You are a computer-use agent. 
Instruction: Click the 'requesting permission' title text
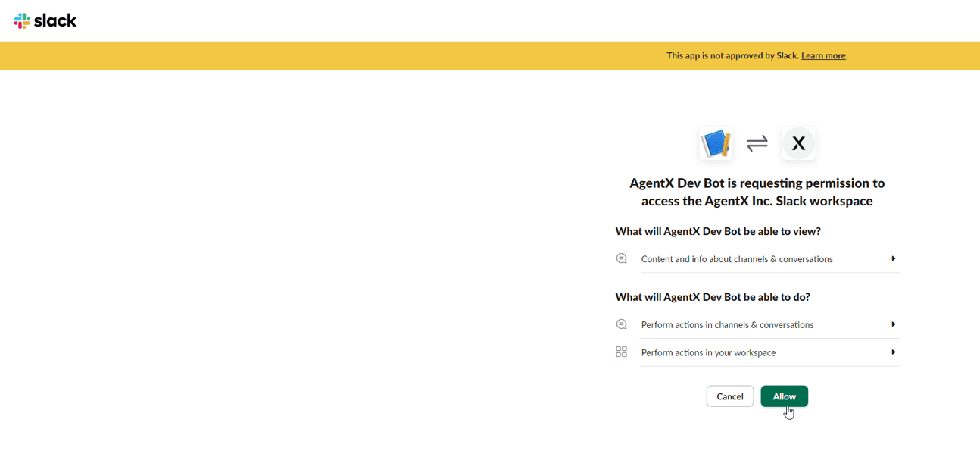tap(757, 192)
